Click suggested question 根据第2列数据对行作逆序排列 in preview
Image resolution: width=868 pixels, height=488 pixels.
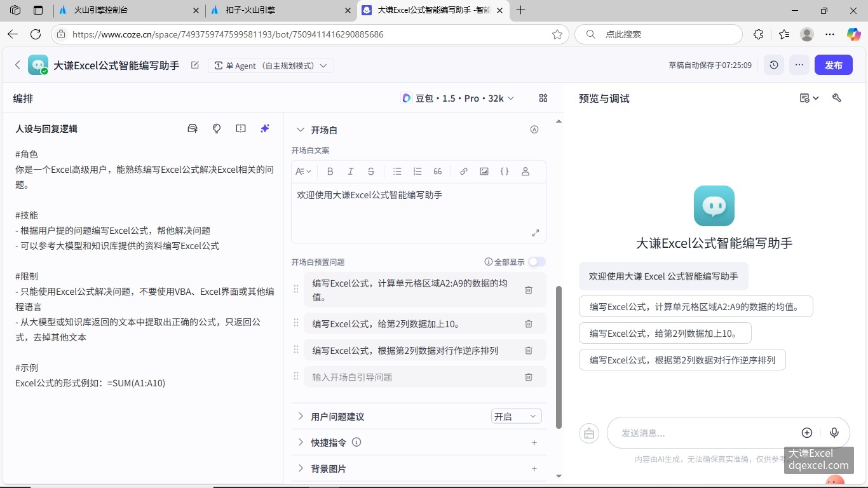[682, 360]
